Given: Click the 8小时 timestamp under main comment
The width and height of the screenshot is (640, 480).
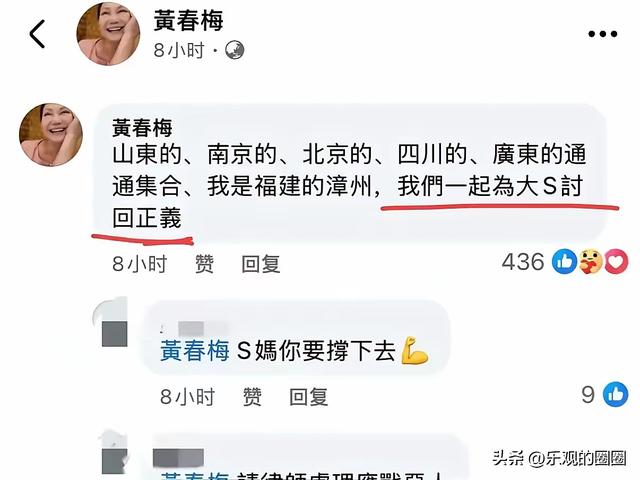Looking at the screenshot, I should (x=140, y=264).
